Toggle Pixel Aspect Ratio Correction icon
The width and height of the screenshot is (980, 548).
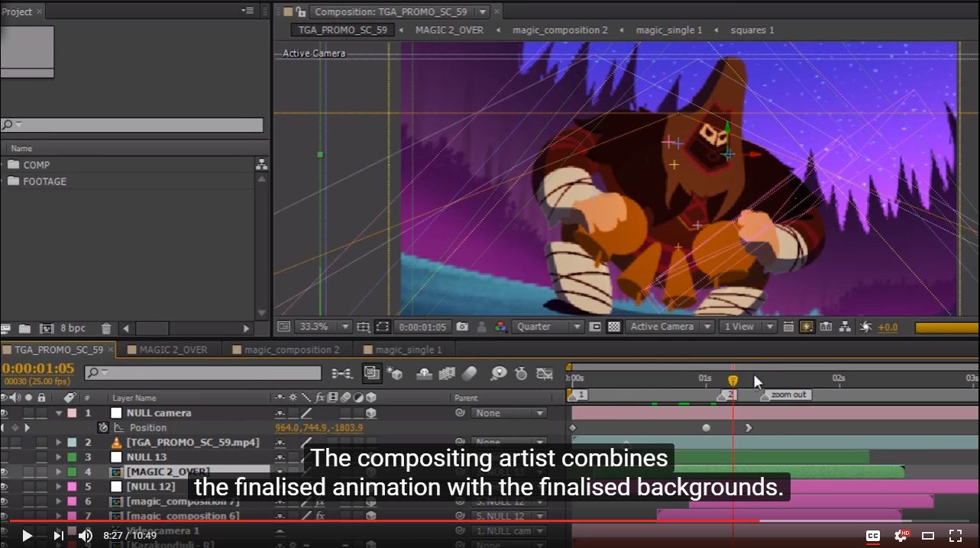point(788,327)
